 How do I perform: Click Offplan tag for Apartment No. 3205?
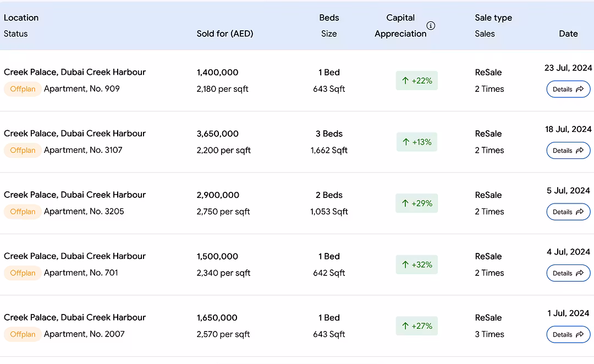click(x=23, y=212)
